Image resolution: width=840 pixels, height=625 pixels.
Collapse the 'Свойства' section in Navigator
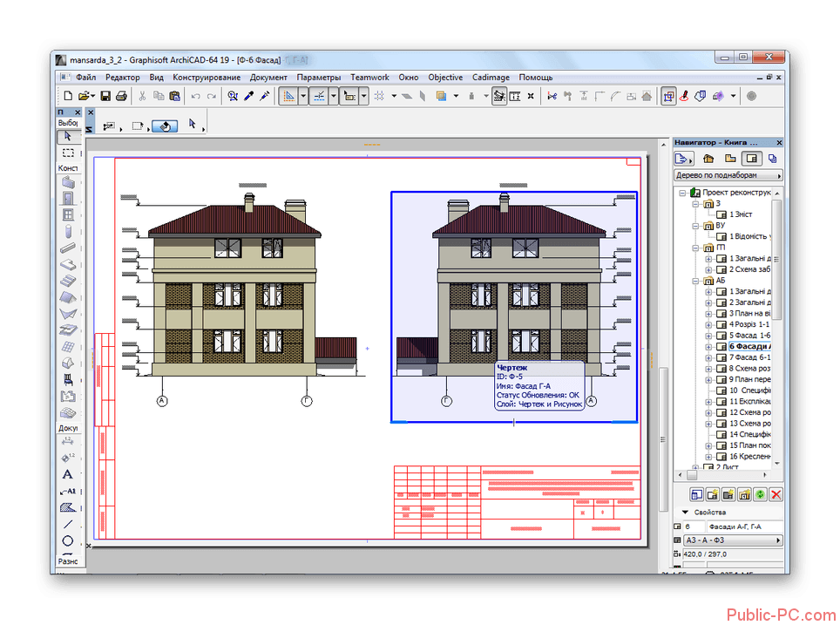click(x=685, y=513)
